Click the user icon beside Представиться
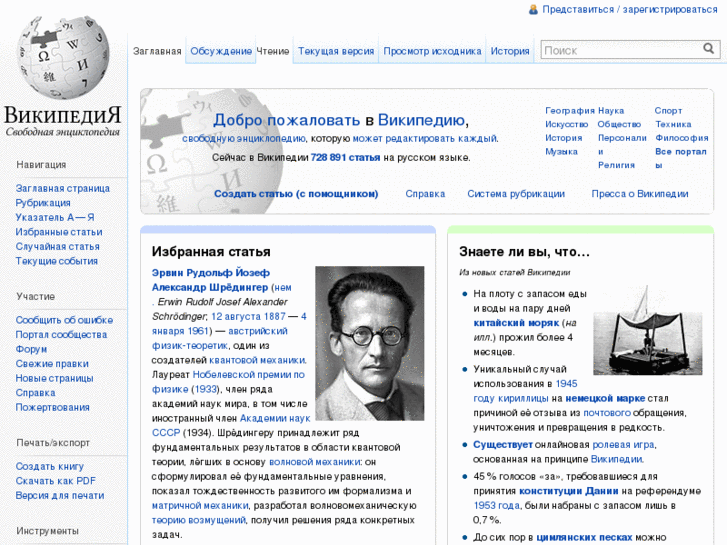Image resolution: width=727 pixels, height=545 pixels. (x=533, y=9)
